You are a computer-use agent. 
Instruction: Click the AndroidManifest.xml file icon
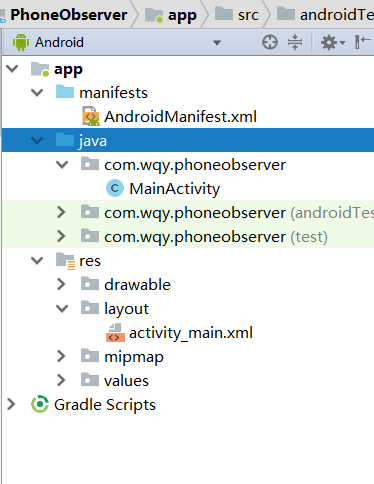[91, 116]
